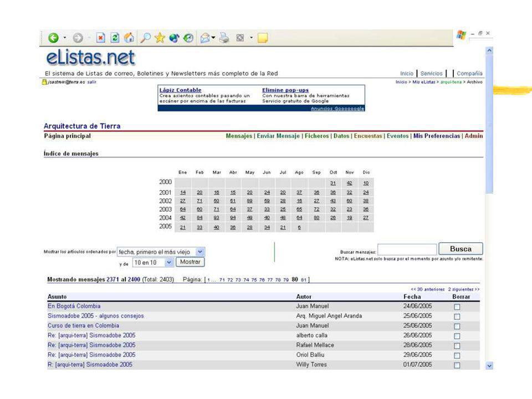Click the scrollbar down arrow
Screen dimensions: 532x399
[x=489, y=366]
